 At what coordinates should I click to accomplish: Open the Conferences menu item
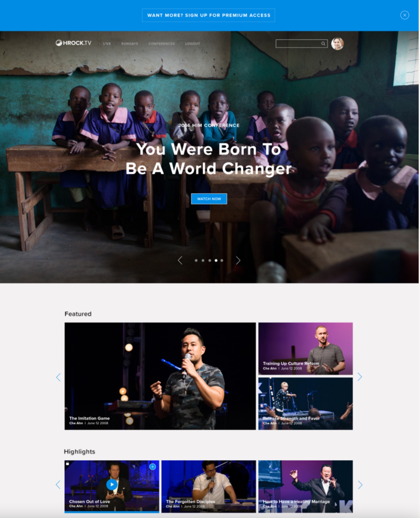(x=162, y=44)
